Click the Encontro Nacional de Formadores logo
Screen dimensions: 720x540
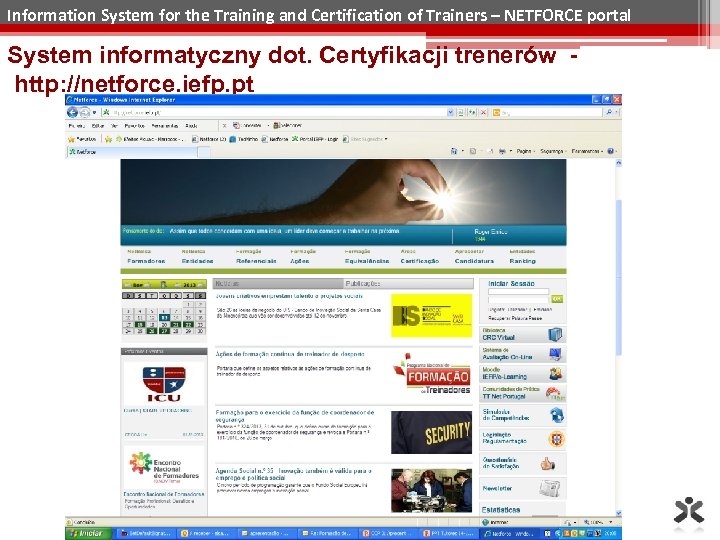[164, 467]
